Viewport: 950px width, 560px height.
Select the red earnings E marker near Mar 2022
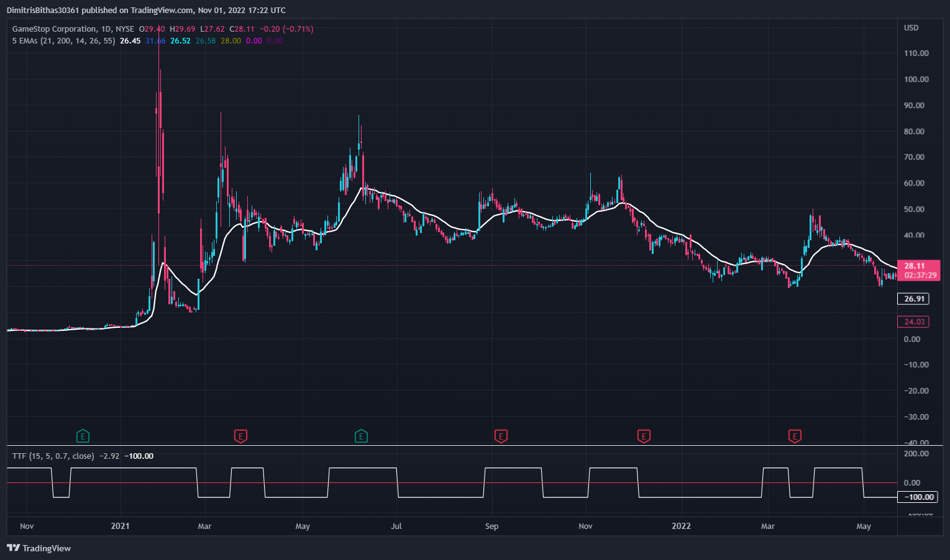(795, 436)
